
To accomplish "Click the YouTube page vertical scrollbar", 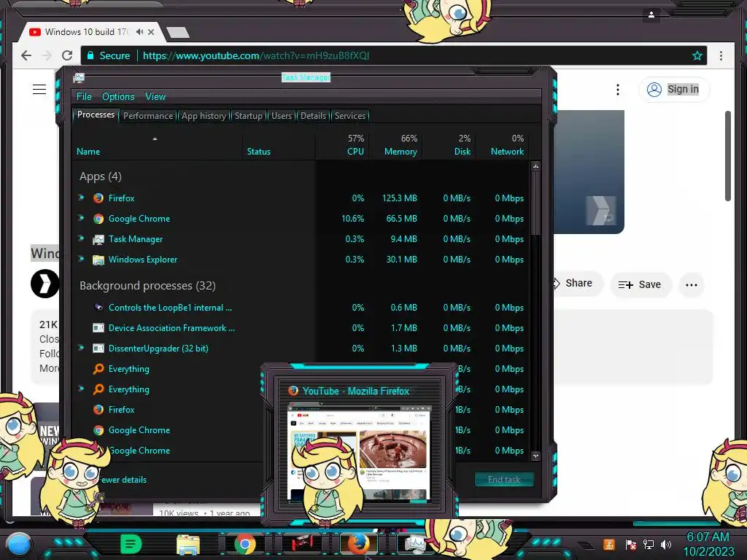I will point(727,156).
